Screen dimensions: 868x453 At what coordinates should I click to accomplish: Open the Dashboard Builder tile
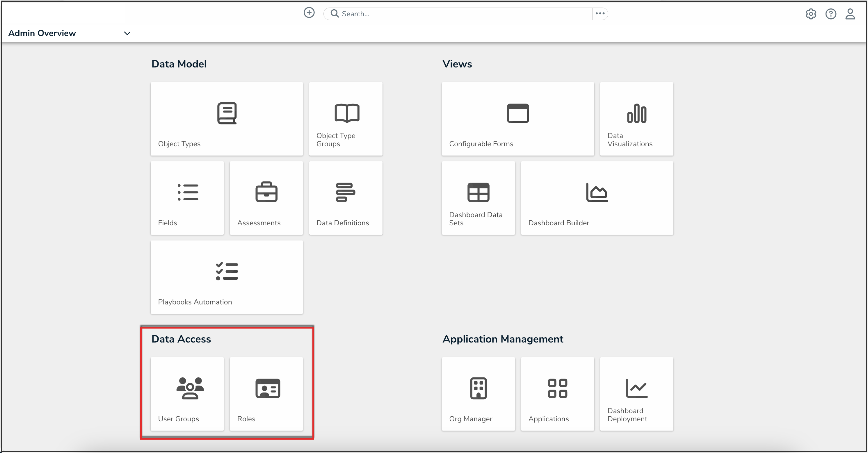(597, 198)
